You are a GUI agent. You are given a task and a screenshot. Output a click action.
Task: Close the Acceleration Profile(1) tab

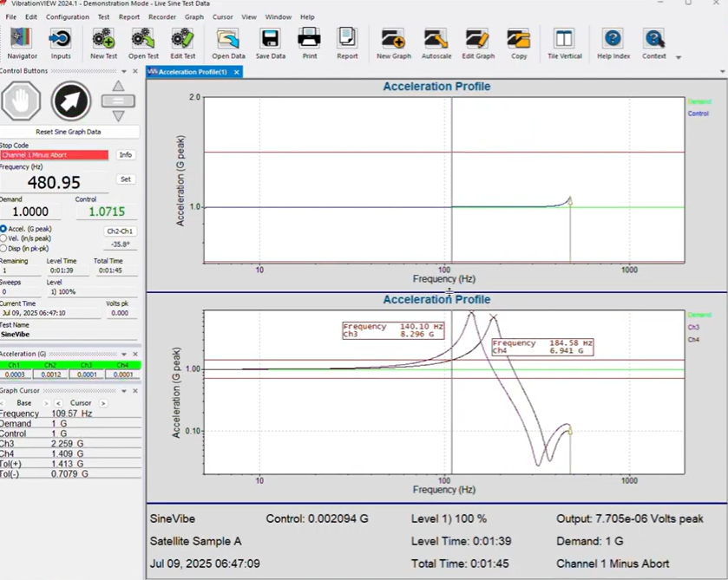[236, 72]
